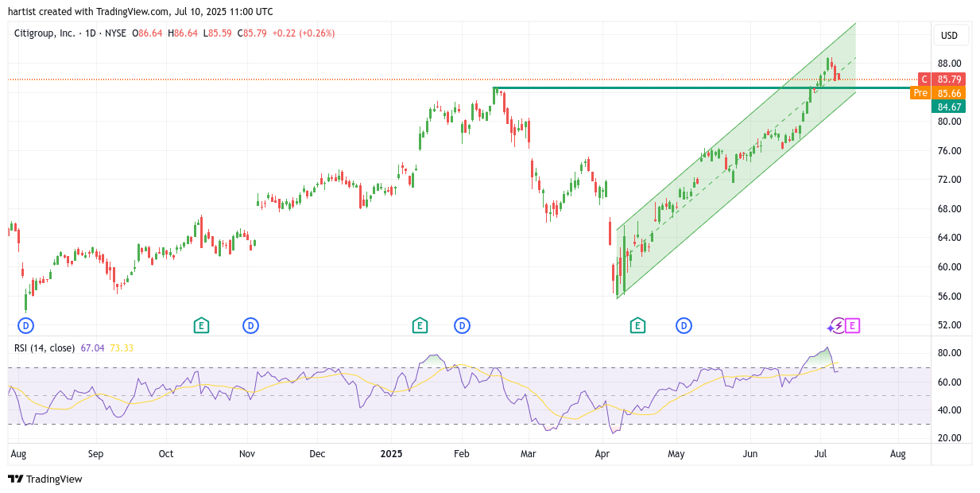
Task: Click 64.00 on the price scale
Action: (x=949, y=238)
